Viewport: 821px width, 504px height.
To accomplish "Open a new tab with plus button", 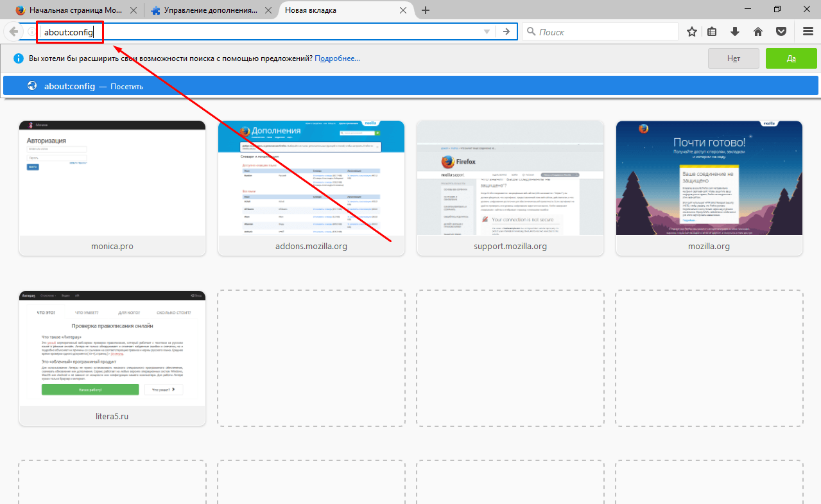I will pos(426,10).
